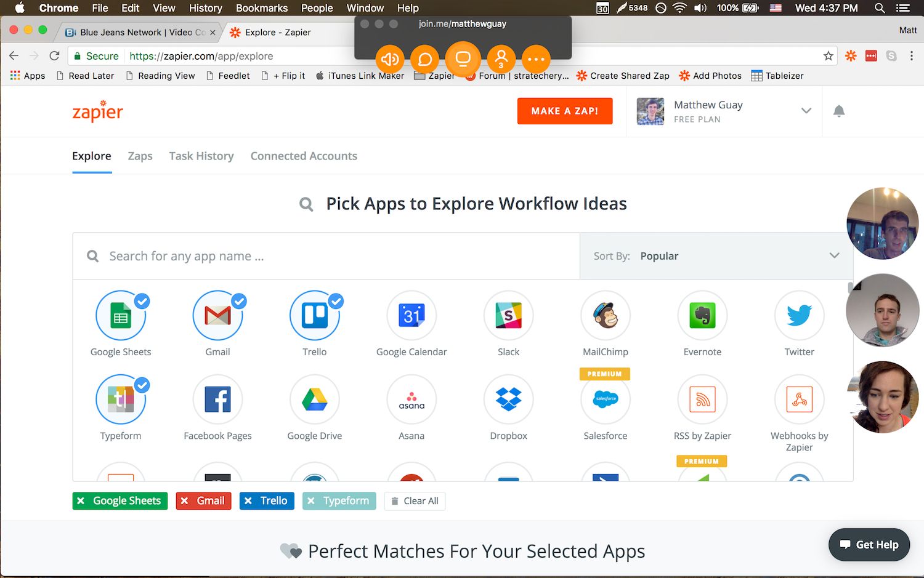Image resolution: width=924 pixels, height=578 pixels.
Task: Click the join.me chat bubble icon
Action: 425,59
